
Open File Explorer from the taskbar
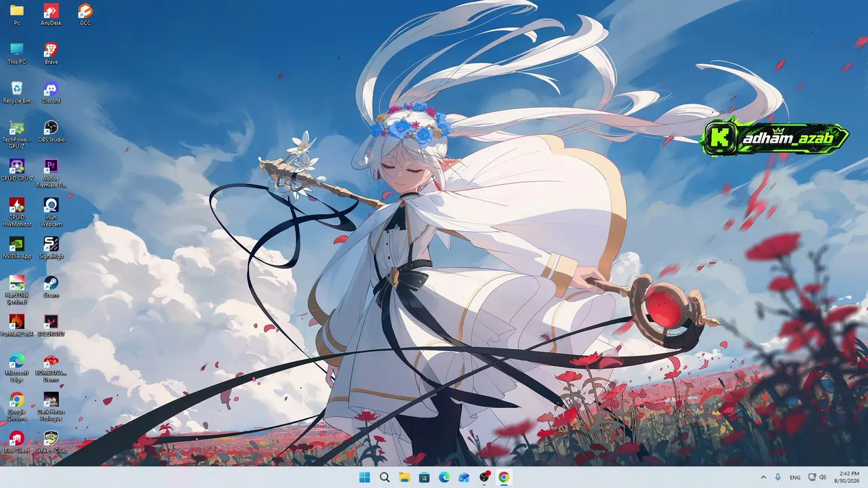[x=404, y=477]
